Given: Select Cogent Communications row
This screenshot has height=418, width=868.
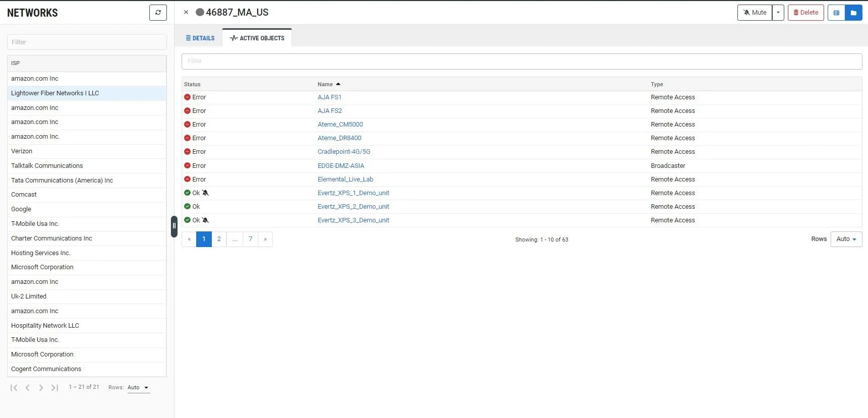Looking at the screenshot, I should pyautogui.click(x=87, y=369).
